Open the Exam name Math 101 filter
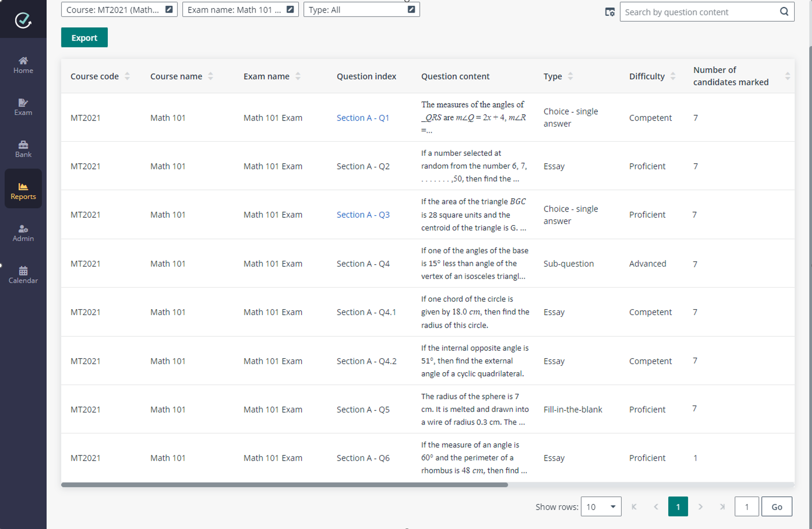The width and height of the screenshot is (812, 529). tap(240, 9)
